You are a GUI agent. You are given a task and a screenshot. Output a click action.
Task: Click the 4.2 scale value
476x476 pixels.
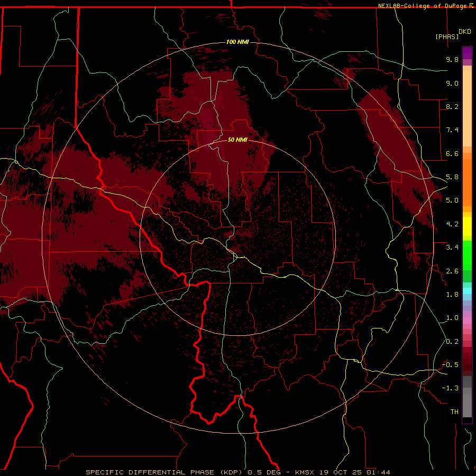[452, 224]
